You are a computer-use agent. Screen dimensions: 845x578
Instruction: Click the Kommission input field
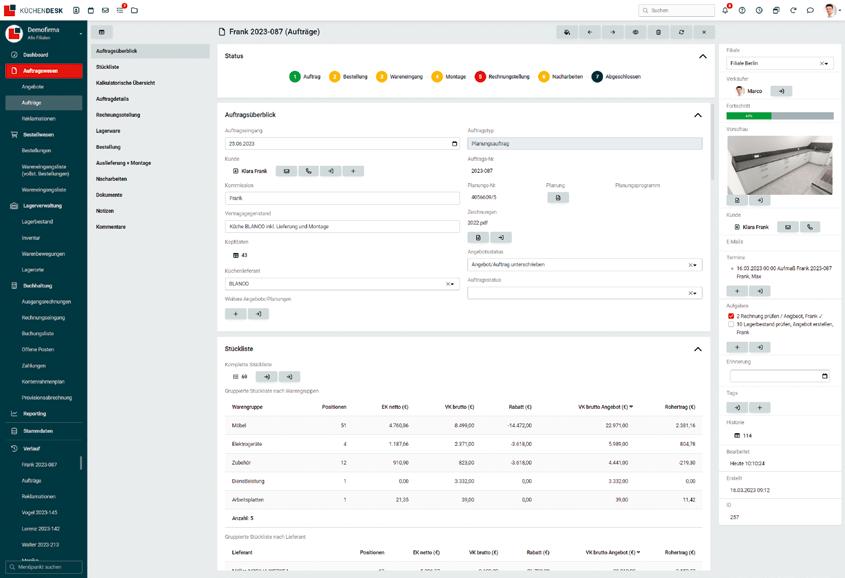click(342, 198)
